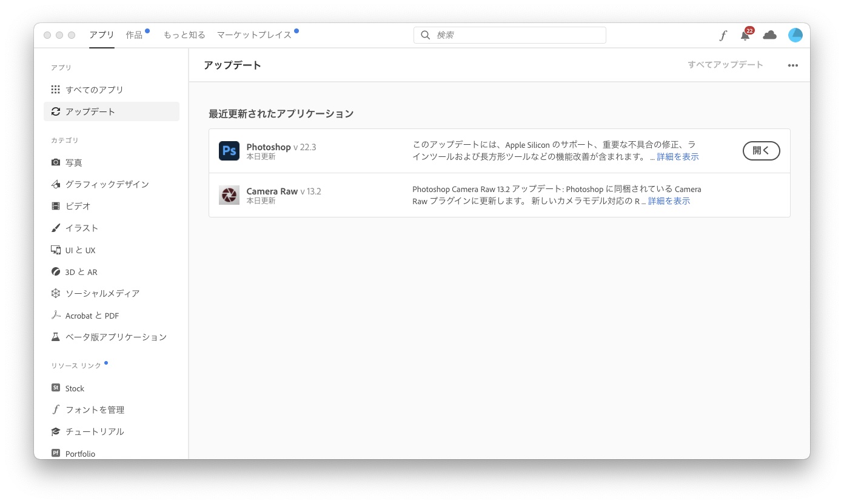Open Photoshop with the 開く button

(x=762, y=151)
